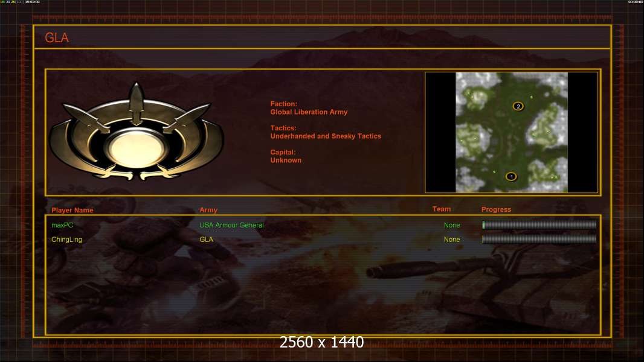
Task: Click the 2560 x 1440 resolution label
Action: click(x=321, y=342)
